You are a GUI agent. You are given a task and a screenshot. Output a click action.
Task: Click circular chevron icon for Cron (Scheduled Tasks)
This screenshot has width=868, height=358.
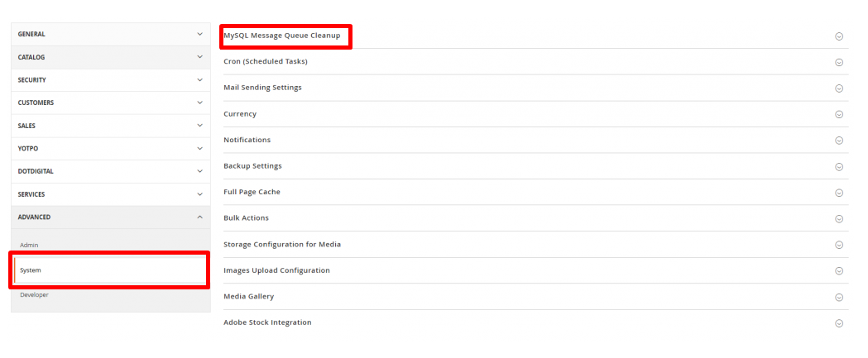click(838, 62)
